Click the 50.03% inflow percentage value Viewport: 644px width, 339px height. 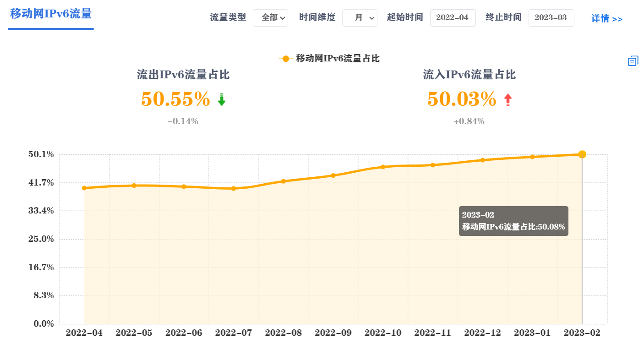pyautogui.click(x=462, y=99)
